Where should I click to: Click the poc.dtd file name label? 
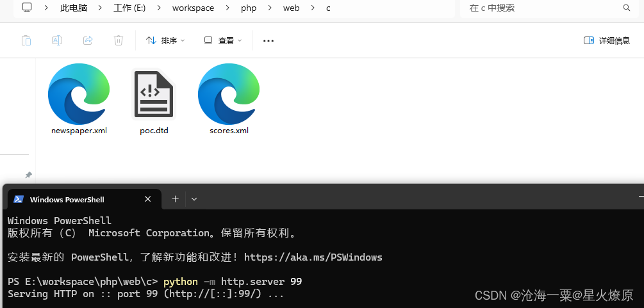(154, 131)
